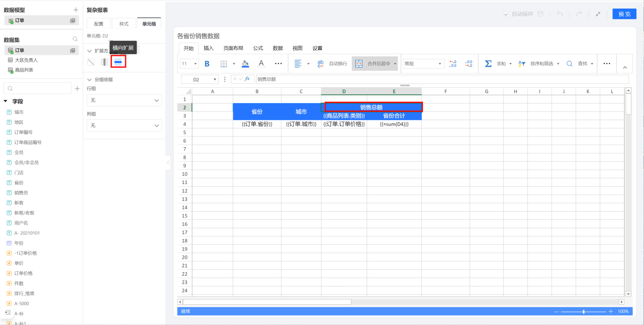644x325 pixels.
Task: Toggle 自动换行 text wrapping
Action: (332, 64)
